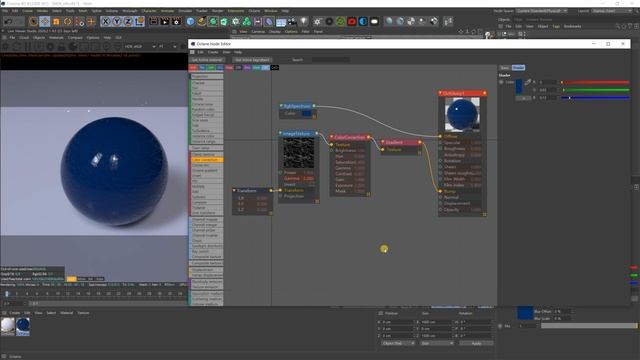Click the white rounded rectangle Octane icon

pyautogui.click(x=374, y=21)
